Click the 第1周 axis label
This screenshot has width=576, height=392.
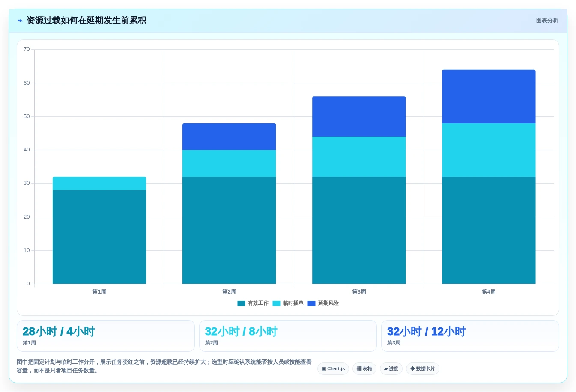pyautogui.click(x=99, y=292)
